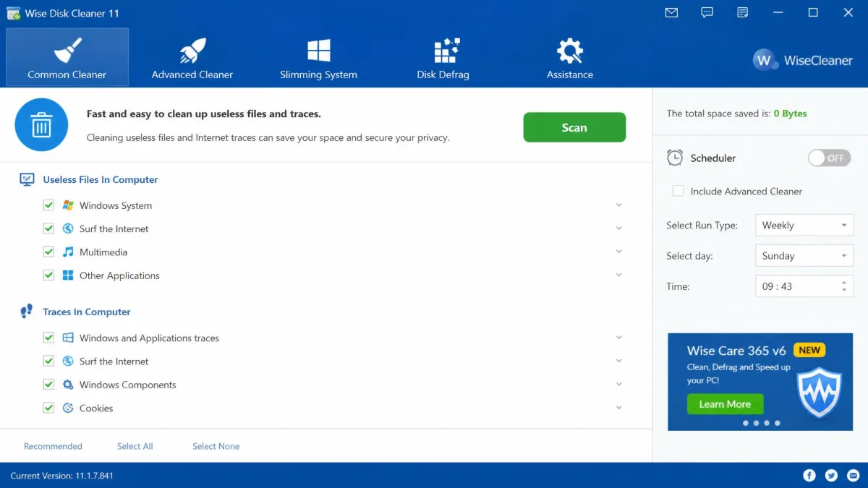The image size is (868, 488).
Task: Click the Cookies icon
Action: click(68, 408)
